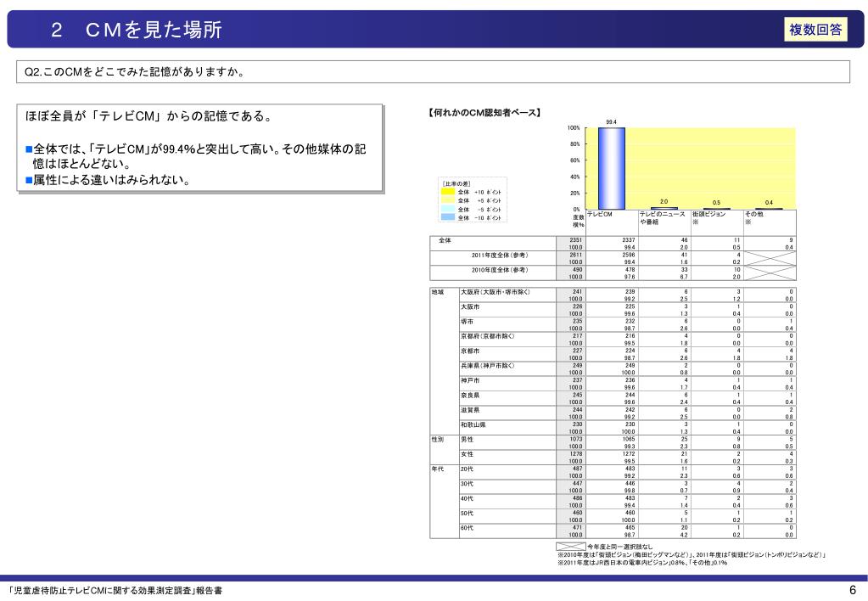Image resolution: width=868 pixels, height=601 pixels.
Task: Click the 'テレビのニュースや番組' column header
Action: (662, 218)
